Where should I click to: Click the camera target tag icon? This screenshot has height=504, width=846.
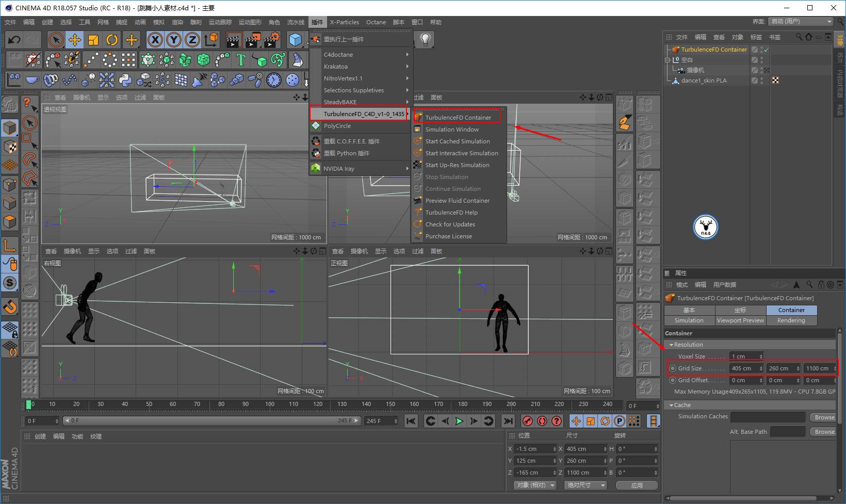coord(767,70)
